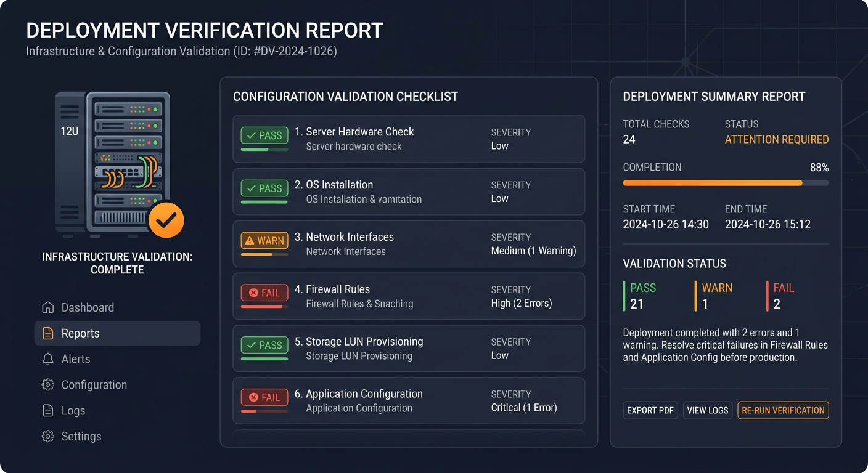Click the start time '2024-10-26 14:30'
This screenshot has height=473, width=868.
(666, 225)
